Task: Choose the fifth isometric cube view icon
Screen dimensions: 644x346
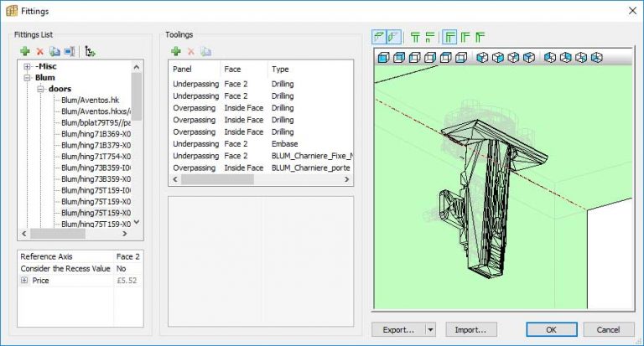Action: click(550, 58)
